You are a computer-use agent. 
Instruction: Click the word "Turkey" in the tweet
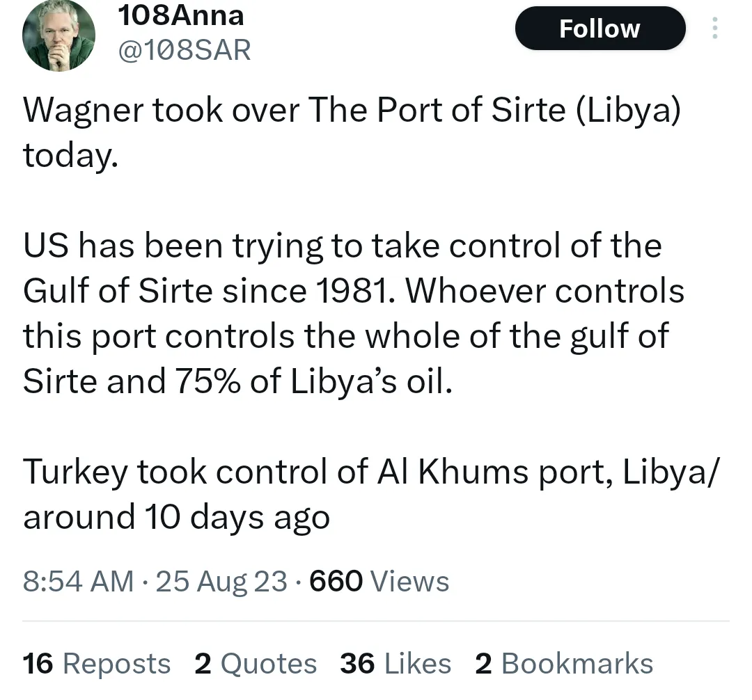[76, 472]
